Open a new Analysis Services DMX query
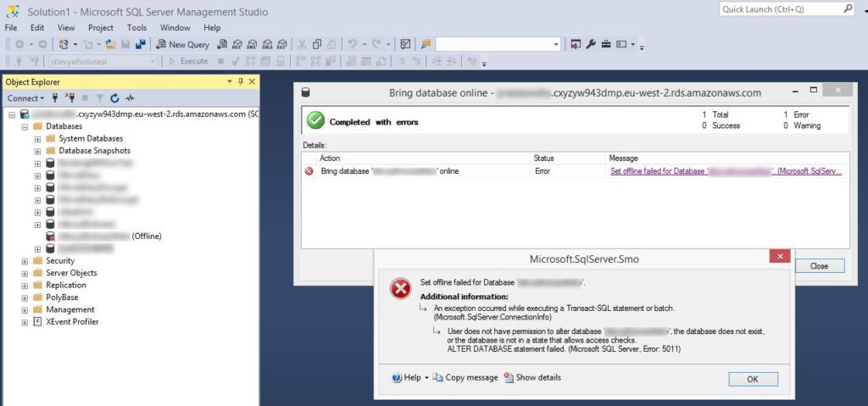The width and height of the screenshot is (868, 406). tap(252, 44)
